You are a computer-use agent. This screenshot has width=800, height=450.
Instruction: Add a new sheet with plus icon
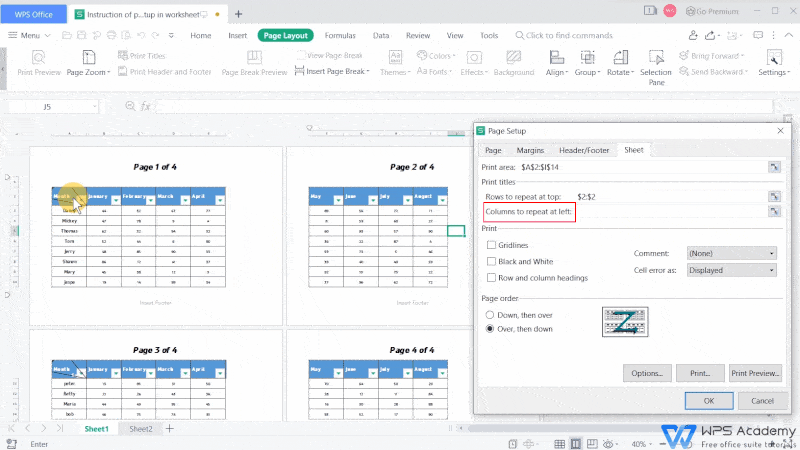(x=170, y=429)
